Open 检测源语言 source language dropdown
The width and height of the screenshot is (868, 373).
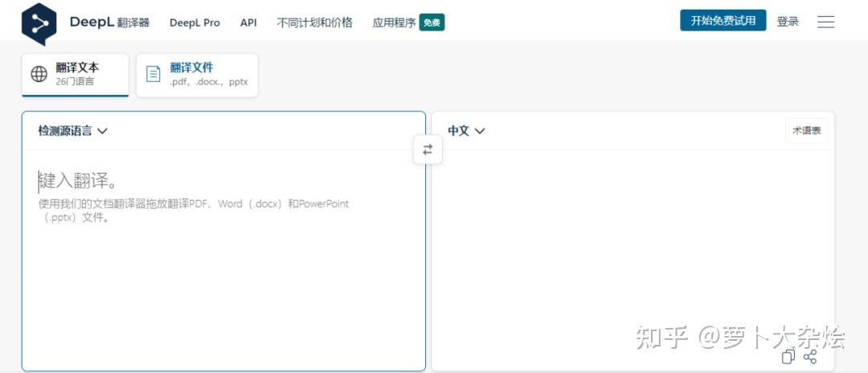coord(72,131)
